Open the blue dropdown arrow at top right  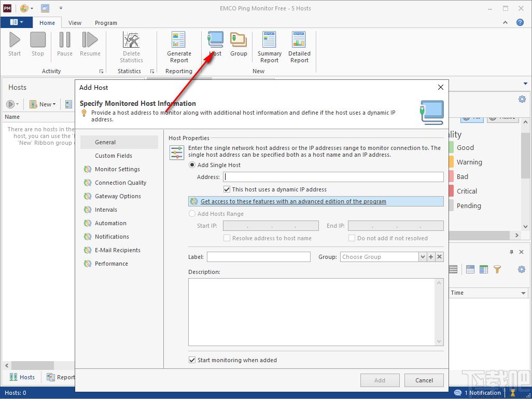(x=525, y=84)
